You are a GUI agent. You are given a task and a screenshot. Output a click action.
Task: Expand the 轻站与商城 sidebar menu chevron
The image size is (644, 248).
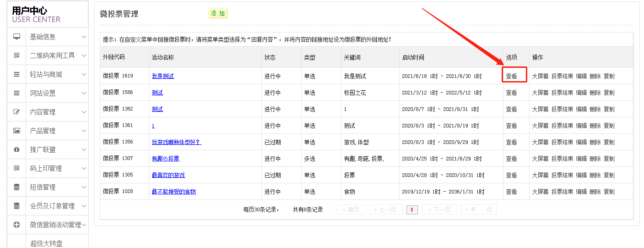[84, 74]
